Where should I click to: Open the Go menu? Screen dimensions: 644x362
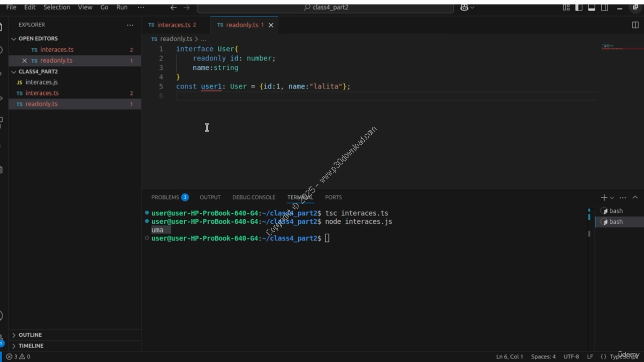pos(104,7)
